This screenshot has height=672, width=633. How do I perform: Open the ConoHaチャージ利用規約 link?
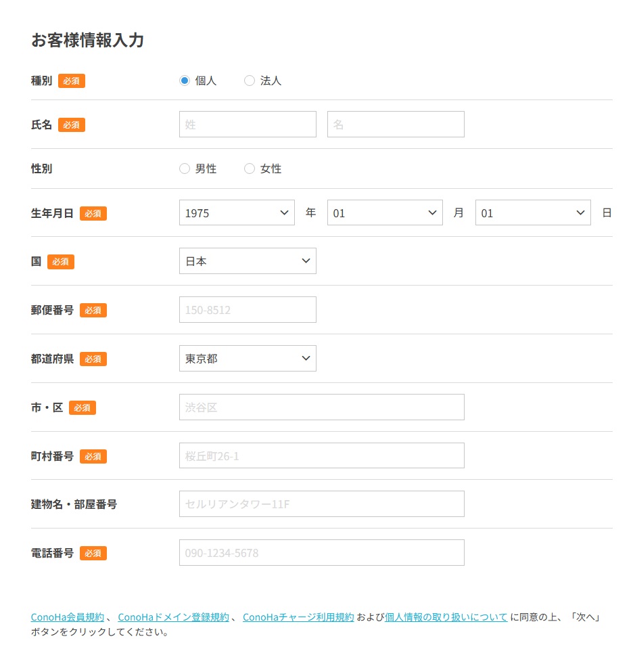coord(298,617)
